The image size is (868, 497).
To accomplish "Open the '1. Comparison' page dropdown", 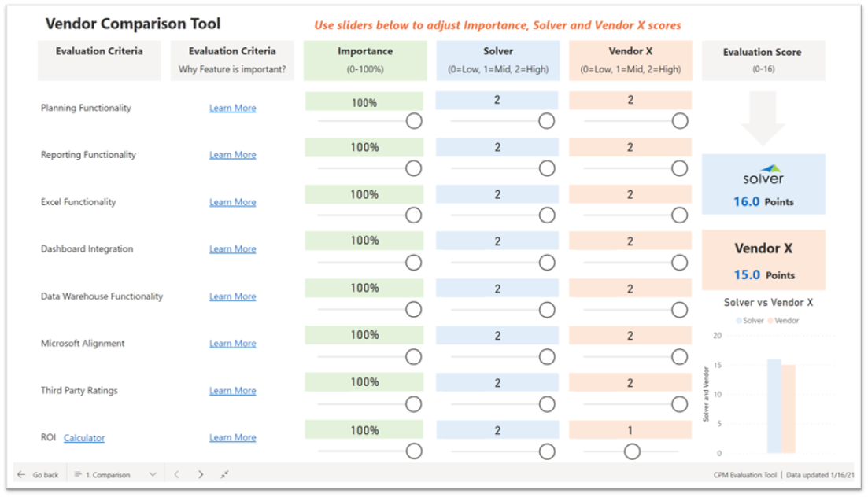I will coord(153,475).
